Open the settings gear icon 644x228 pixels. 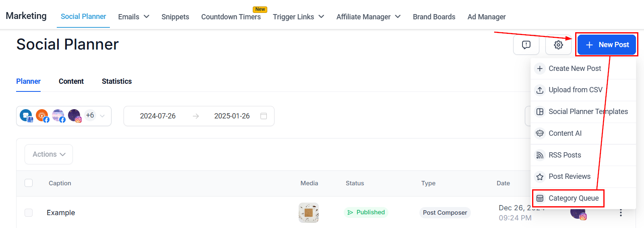558,45
